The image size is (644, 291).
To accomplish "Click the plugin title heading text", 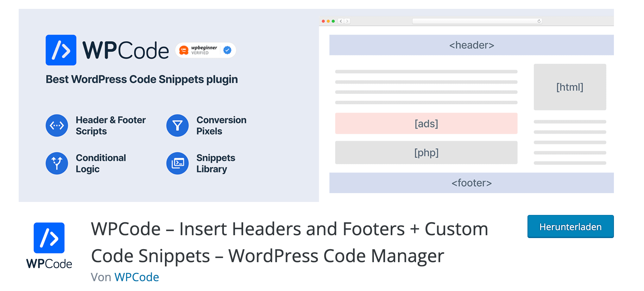I will [289, 242].
